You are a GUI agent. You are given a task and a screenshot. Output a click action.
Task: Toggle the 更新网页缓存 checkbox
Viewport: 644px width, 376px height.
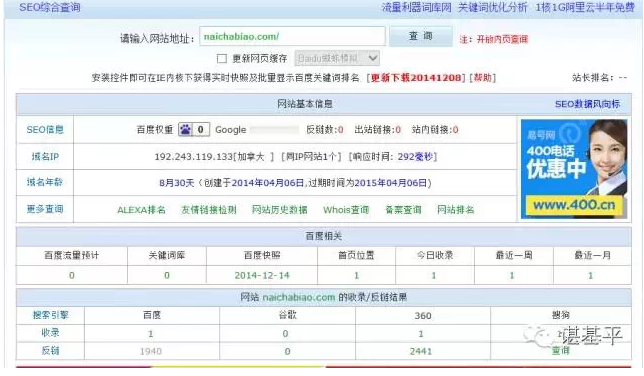[222, 59]
